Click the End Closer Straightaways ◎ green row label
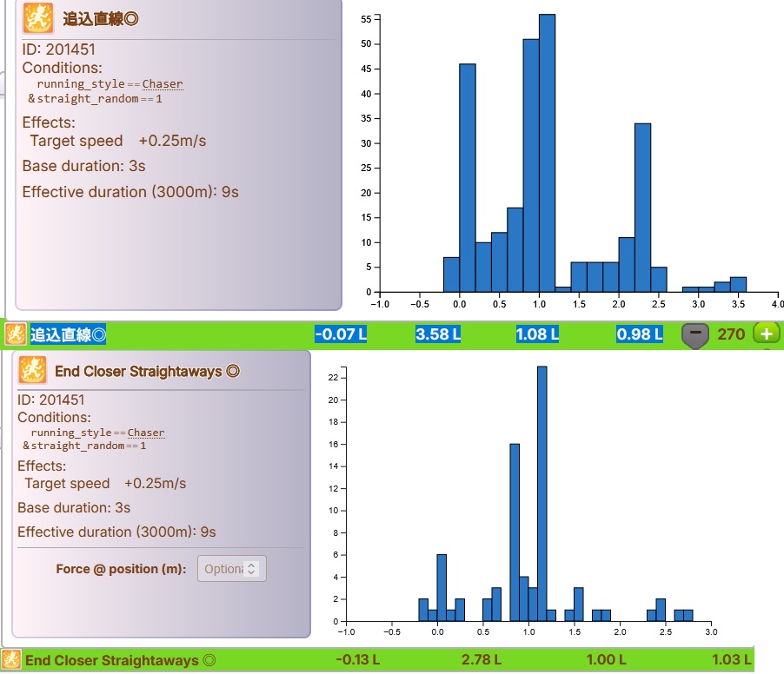The image size is (784, 674). (x=120, y=660)
